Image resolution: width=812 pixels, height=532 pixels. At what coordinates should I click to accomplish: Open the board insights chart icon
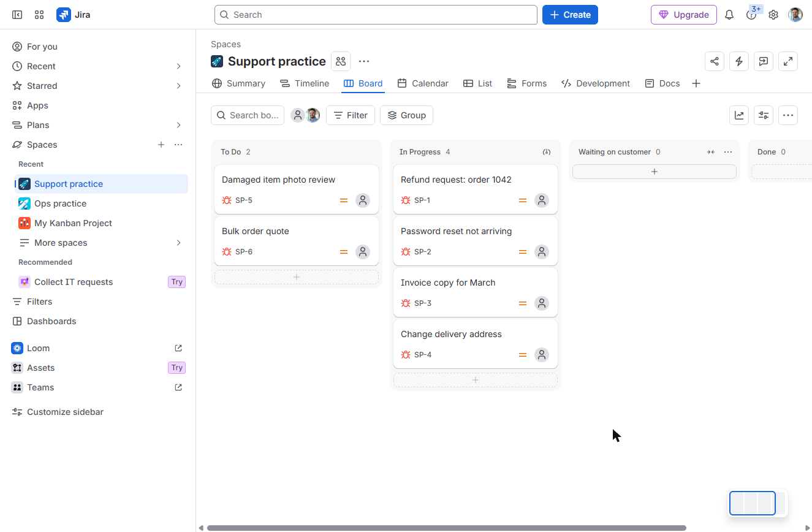tap(739, 115)
